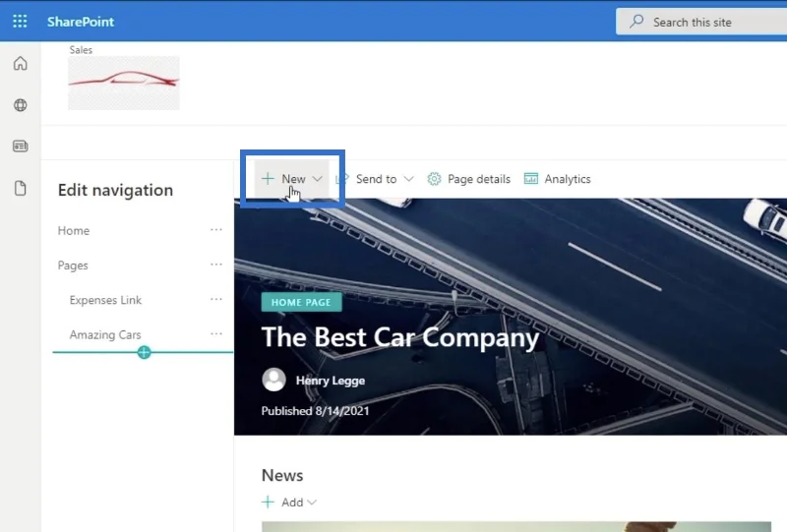Select Home in Edit navigation

[x=74, y=230]
